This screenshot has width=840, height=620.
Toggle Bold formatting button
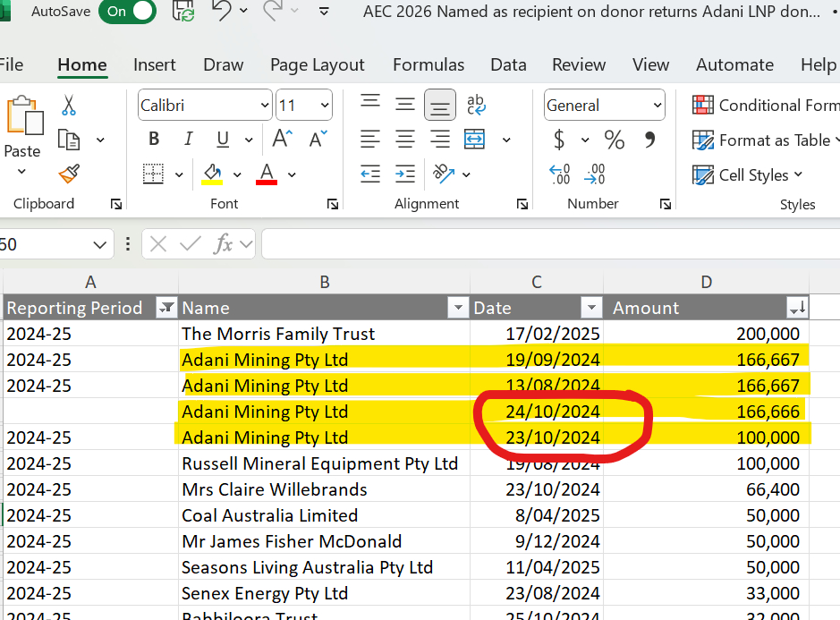pos(154,140)
